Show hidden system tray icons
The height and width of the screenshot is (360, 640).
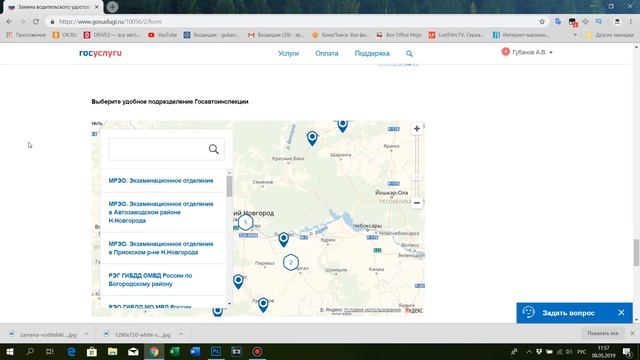coord(529,351)
